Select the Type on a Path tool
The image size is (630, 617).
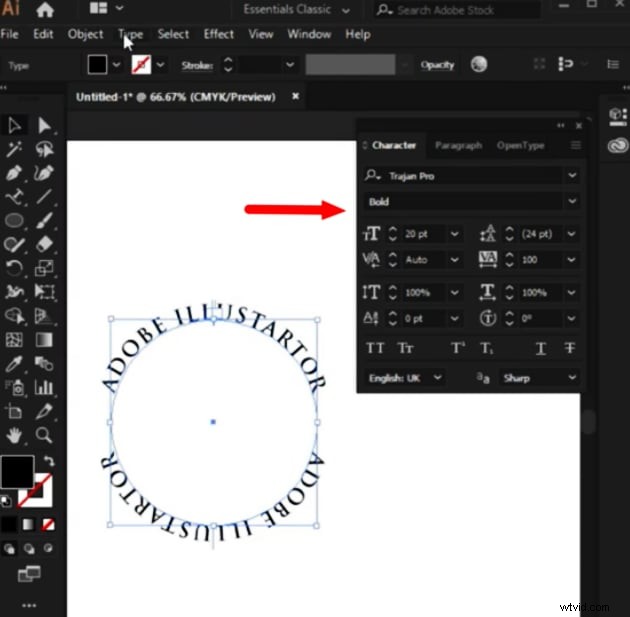tap(14, 197)
